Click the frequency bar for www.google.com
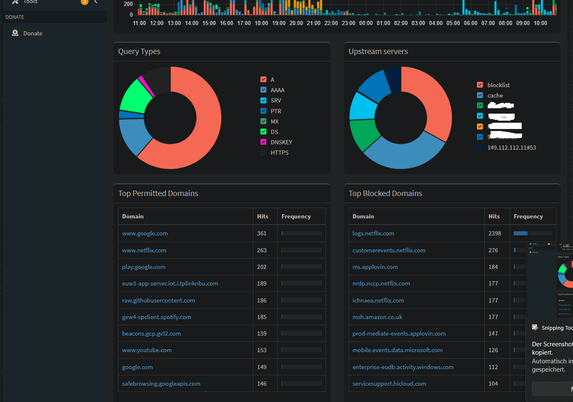573x402 pixels. click(301, 233)
